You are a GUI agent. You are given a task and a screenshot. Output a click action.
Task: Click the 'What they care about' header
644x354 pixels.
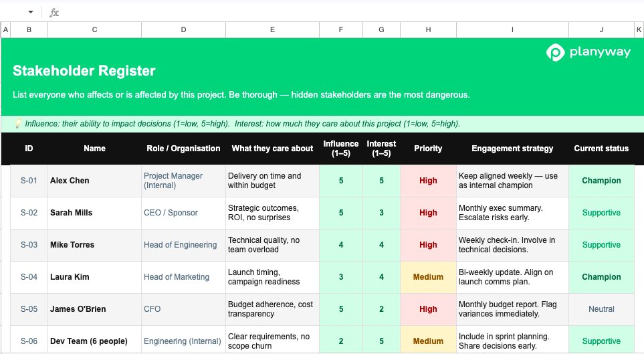click(x=272, y=149)
